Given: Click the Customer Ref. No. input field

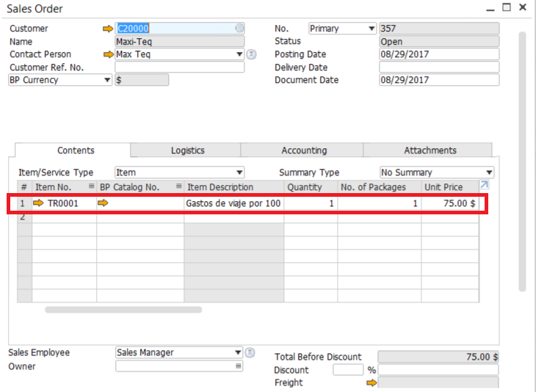Looking at the screenshot, I should pyautogui.click(x=179, y=67).
